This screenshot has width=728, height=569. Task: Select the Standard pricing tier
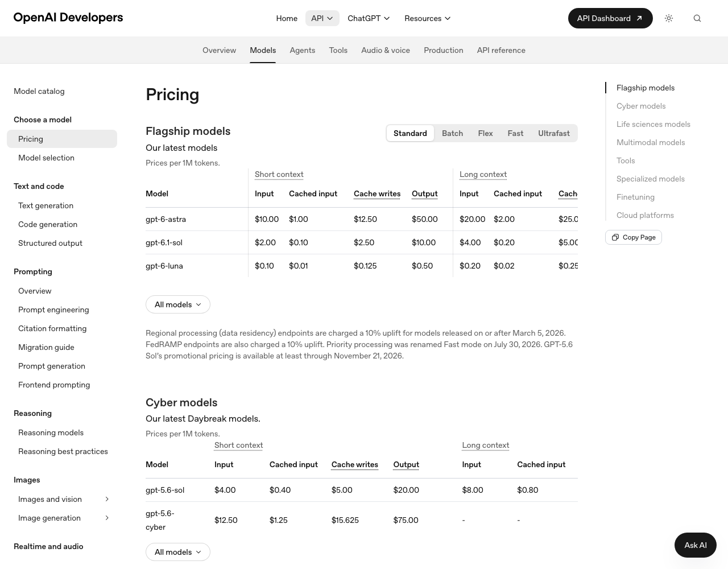coord(410,133)
